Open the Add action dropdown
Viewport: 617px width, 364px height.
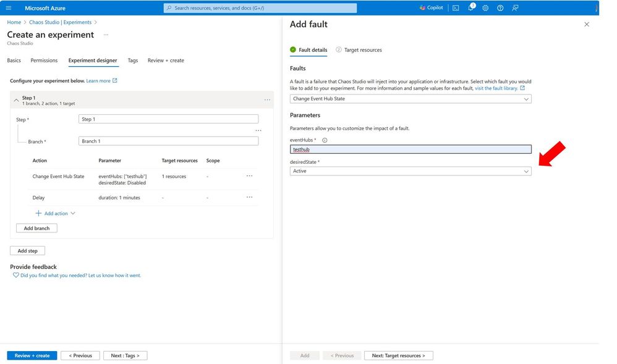(56, 213)
